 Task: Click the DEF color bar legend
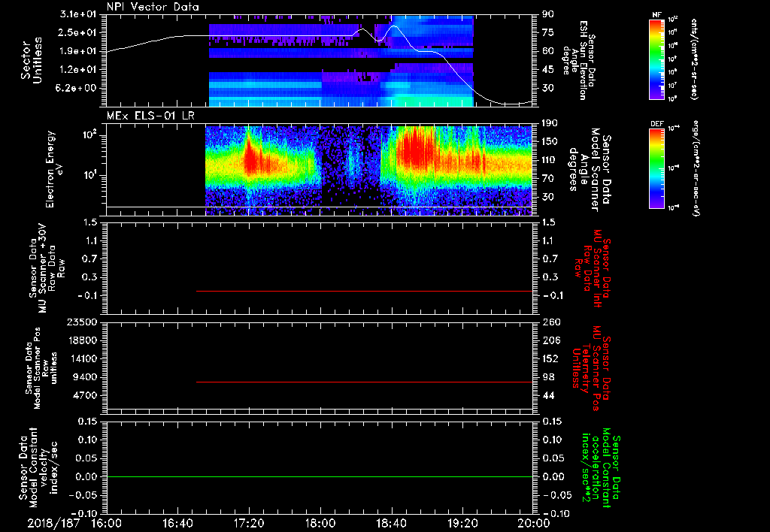click(657, 168)
